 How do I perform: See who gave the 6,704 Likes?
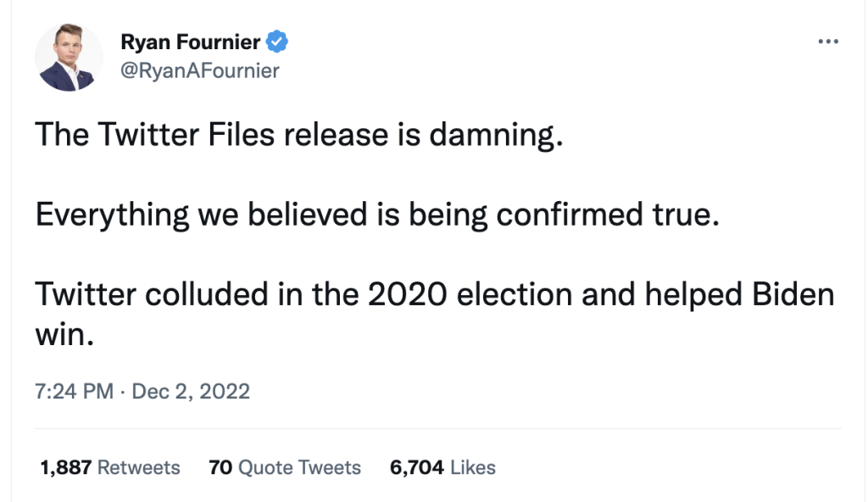442,467
